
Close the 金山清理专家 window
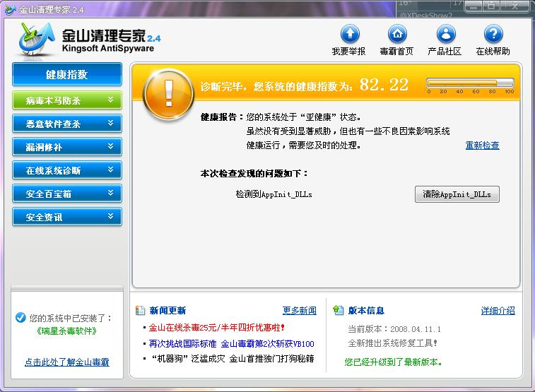coord(515,6)
